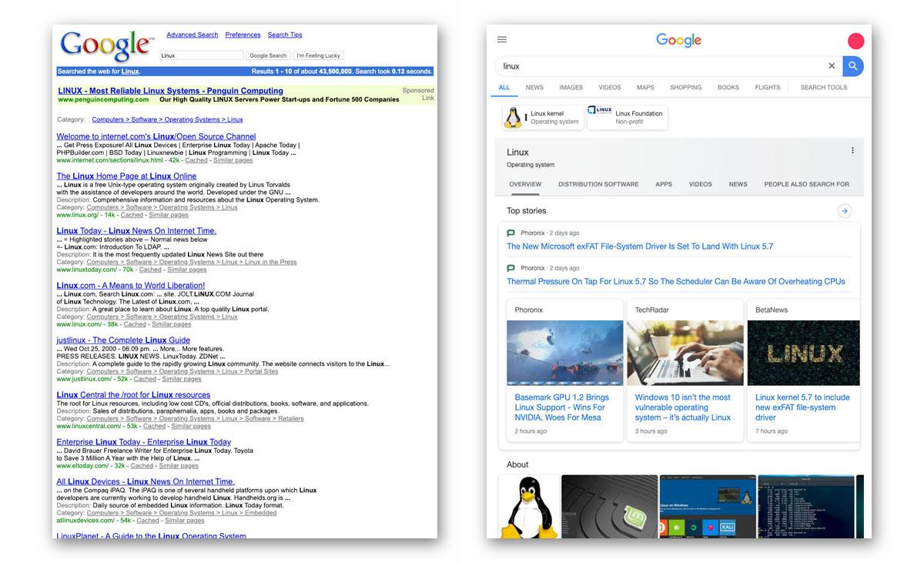Open The Linux Home Page at Linux Online

pyautogui.click(x=126, y=176)
